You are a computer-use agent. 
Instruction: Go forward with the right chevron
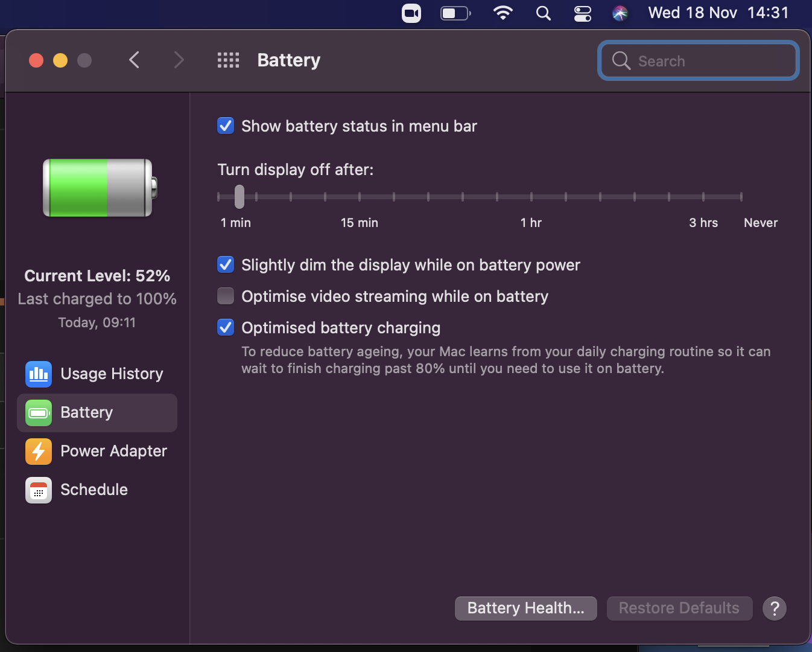pyautogui.click(x=179, y=60)
